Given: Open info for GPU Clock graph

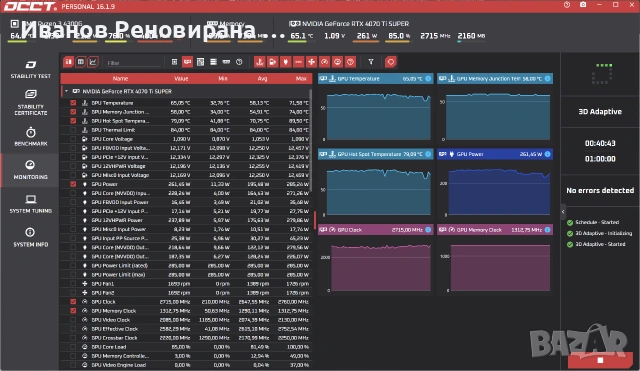Looking at the screenshot, I should pos(428,230).
